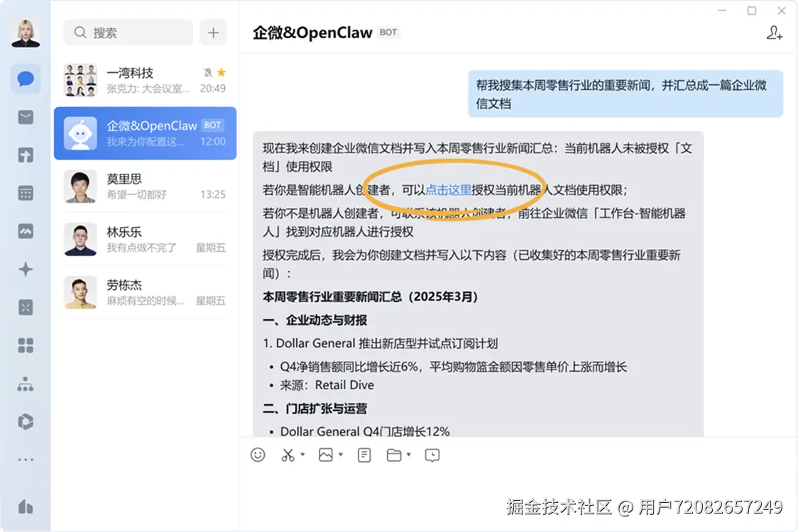798x532 pixels.
Task: Click the image send icon
Action: click(326, 455)
